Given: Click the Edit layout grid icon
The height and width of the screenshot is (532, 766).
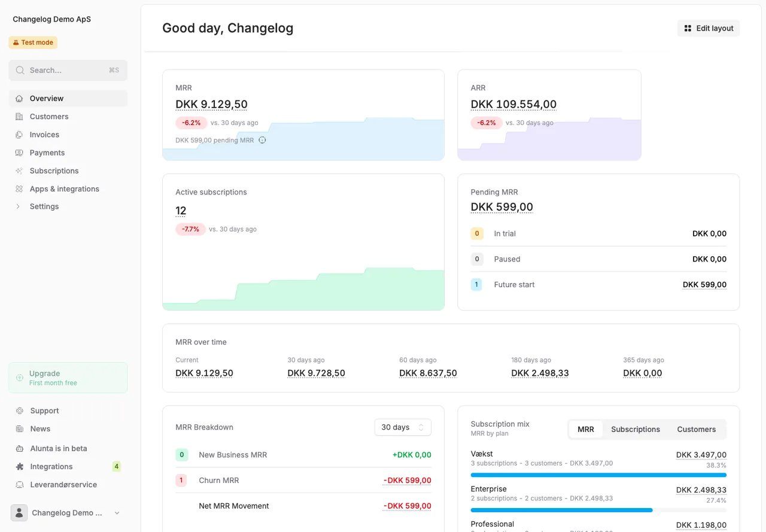Looking at the screenshot, I should coord(688,28).
